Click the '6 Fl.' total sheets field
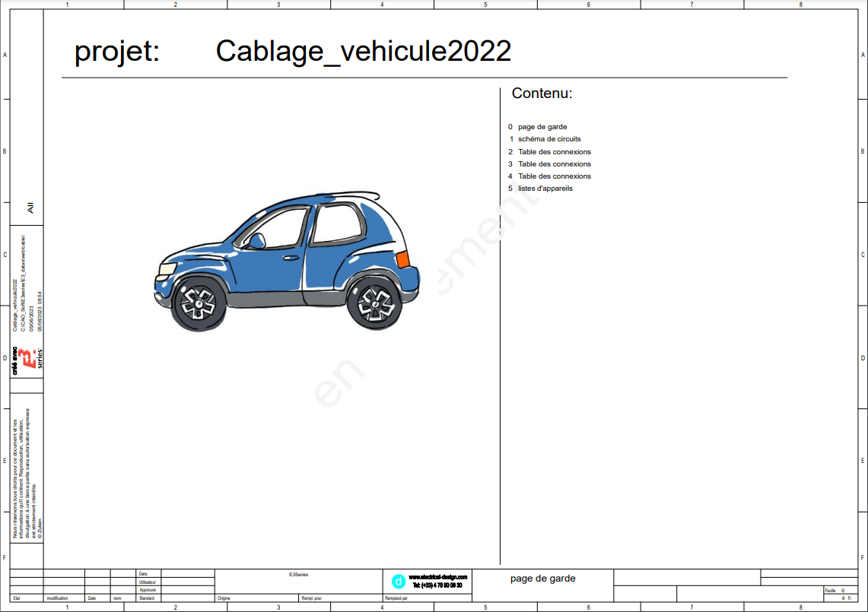 click(x=847, y=598)
